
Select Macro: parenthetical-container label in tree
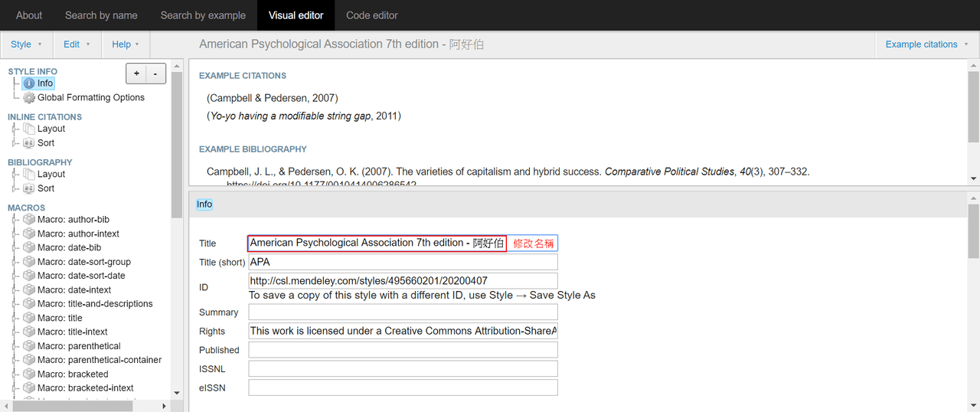coord(100,360)
